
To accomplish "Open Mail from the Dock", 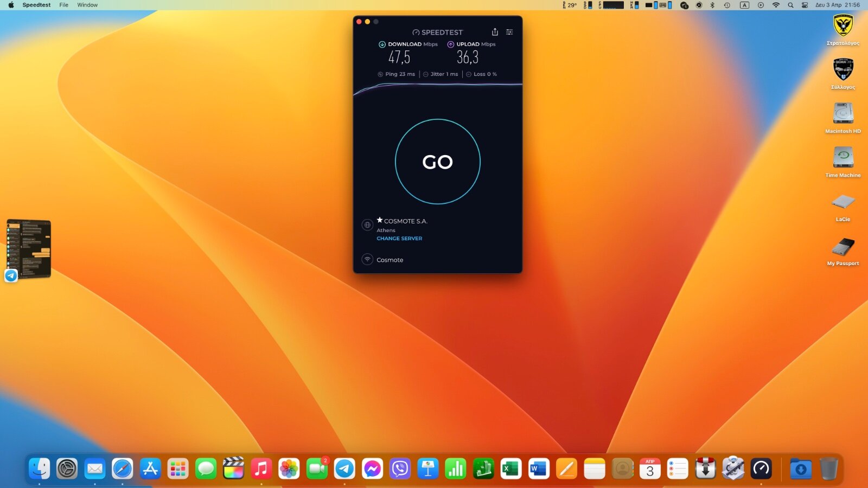I will pos(95,468).
